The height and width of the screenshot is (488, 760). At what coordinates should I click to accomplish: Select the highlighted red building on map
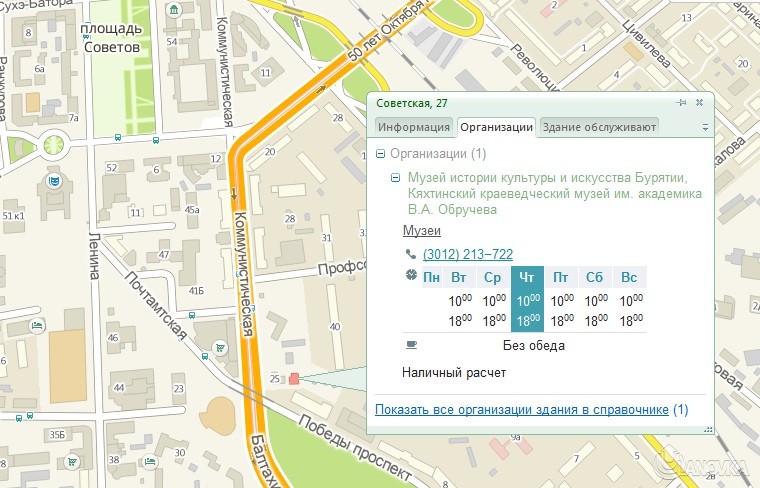[293, 378]
